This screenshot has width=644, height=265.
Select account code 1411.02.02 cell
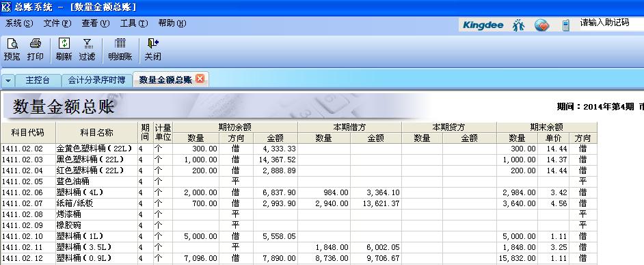tap(28, 149)
